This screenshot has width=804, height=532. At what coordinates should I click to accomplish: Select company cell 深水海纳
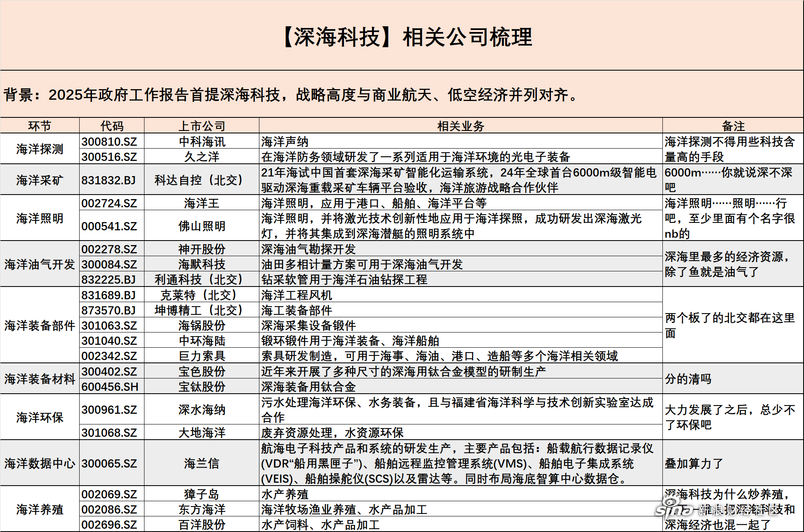pos(202,409)
